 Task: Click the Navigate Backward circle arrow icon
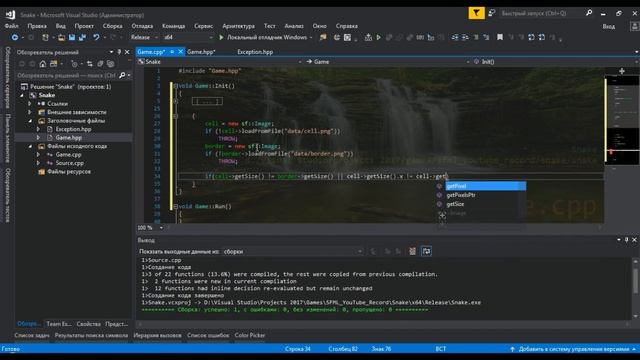(x=15, y=38)
